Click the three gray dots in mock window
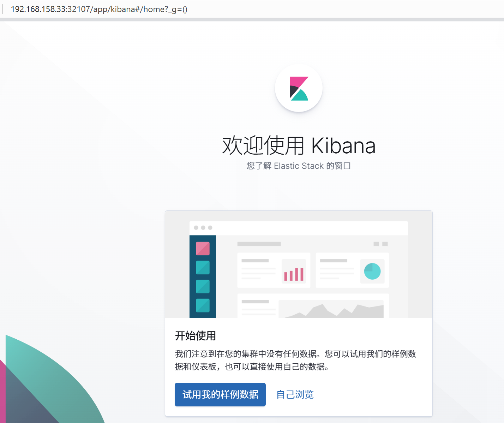This screenshot has height=423, width=504. pos(203,228)
